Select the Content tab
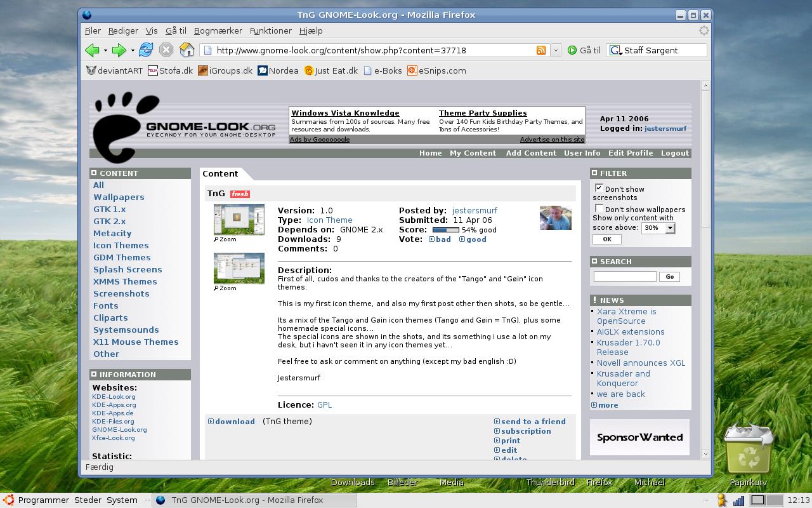Image resolution: width=812 pixels, height=508 pixels. click(220, 173)
